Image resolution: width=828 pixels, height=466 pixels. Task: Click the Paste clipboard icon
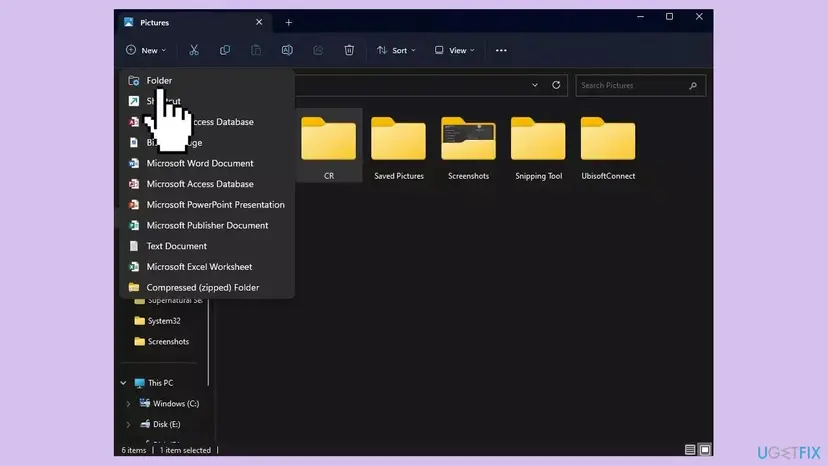256,50
